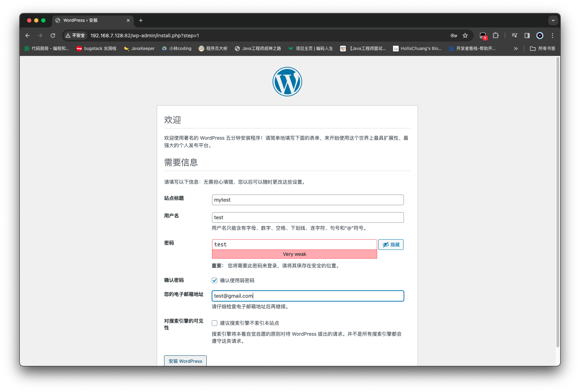Focus the 站点标题 input field
This screenshot has width=580, height=392.
tap(308, 200)
